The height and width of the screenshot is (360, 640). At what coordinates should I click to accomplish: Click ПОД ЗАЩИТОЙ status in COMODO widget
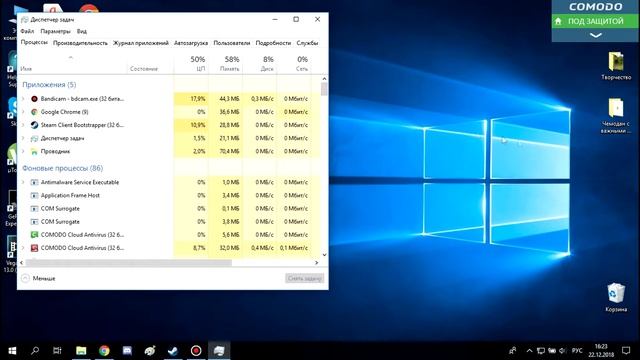point(596,21)
